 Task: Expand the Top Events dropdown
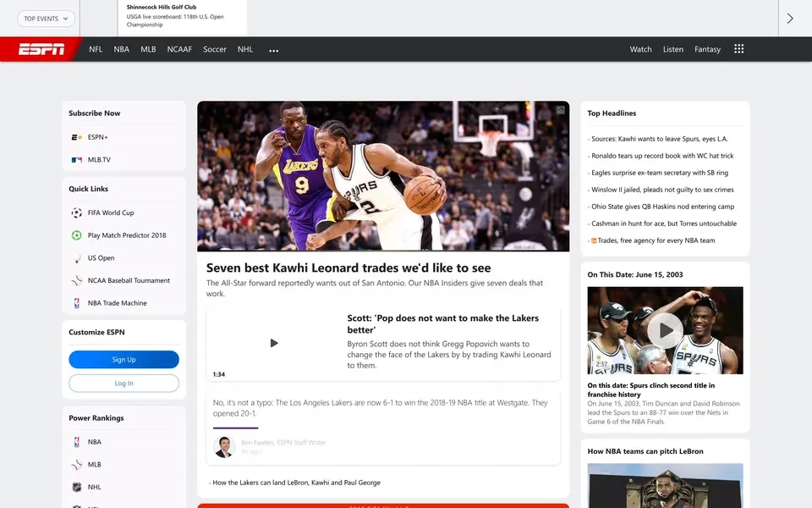[x=46, y=19]
